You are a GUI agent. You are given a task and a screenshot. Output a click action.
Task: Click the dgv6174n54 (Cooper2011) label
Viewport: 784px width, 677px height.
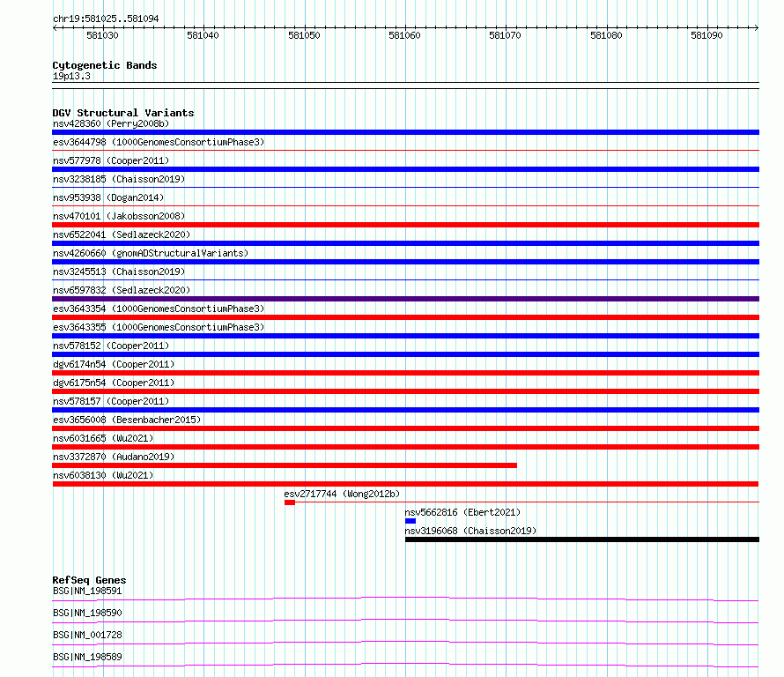point(114,364)
